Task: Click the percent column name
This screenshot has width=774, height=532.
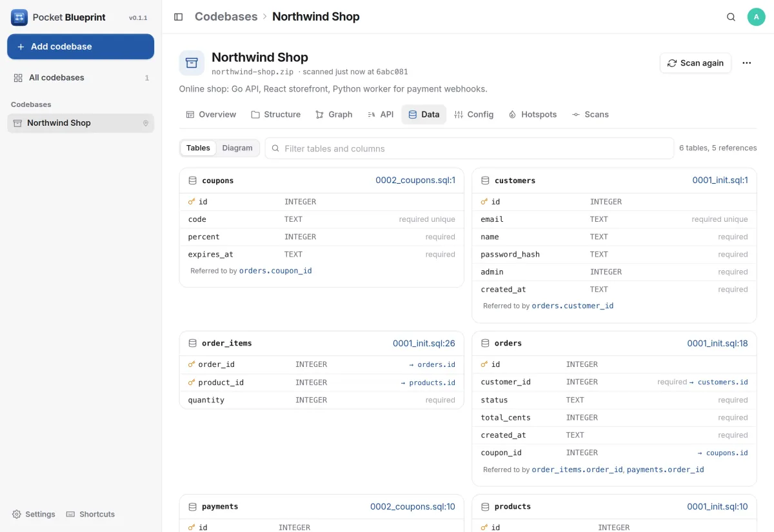Action: (204, 237)
